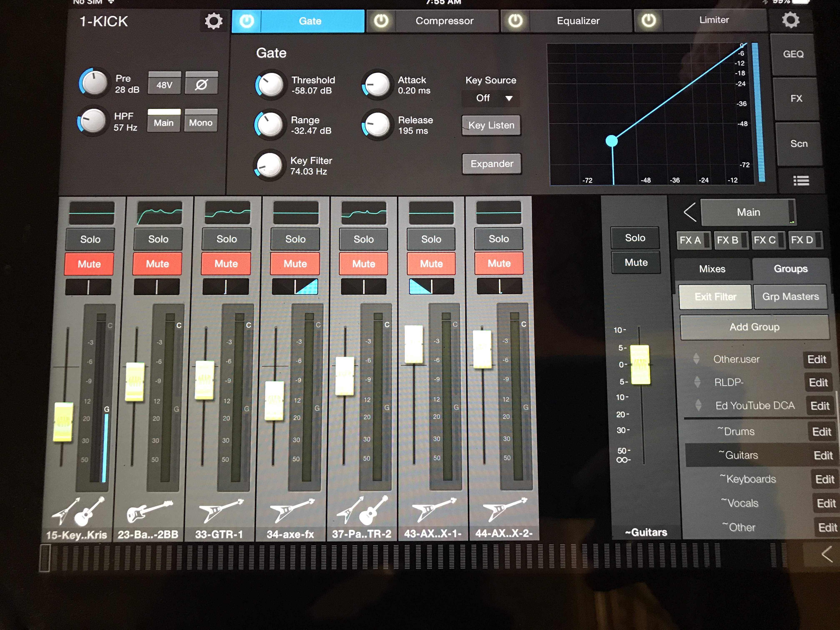Click the Pre gain knob
Image resolution: width=840 pixels, height=630 pixels.
(94, 83)
